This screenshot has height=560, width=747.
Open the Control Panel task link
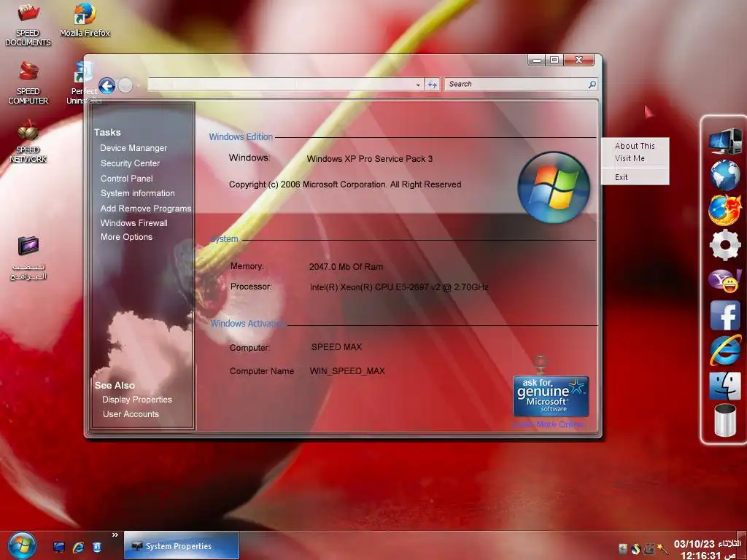tap(127, 179)
